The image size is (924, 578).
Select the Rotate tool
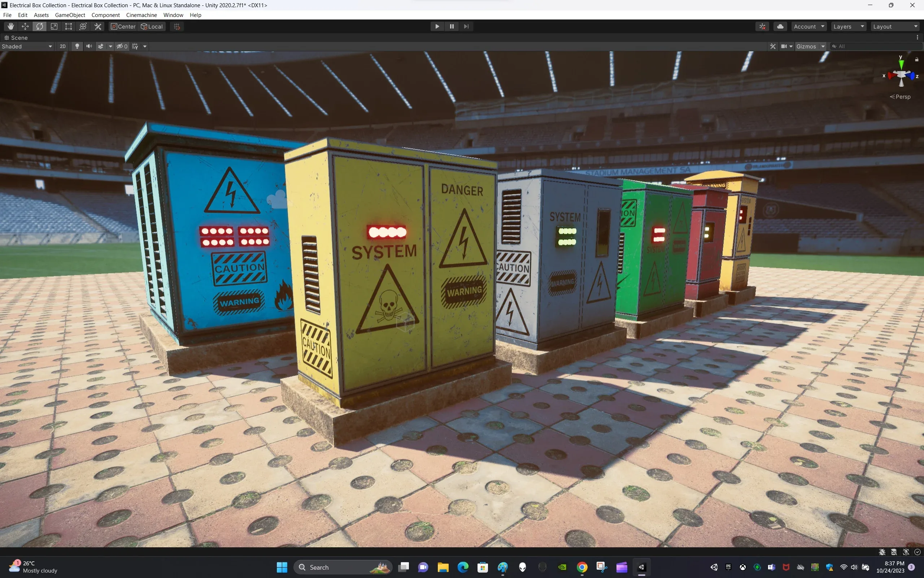40,26
